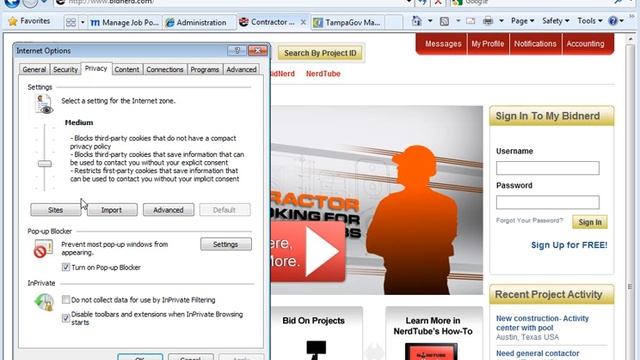Screen dimensions: 640x360
Task: Open Need general contactor project link
Action: [x=538, y=353]
